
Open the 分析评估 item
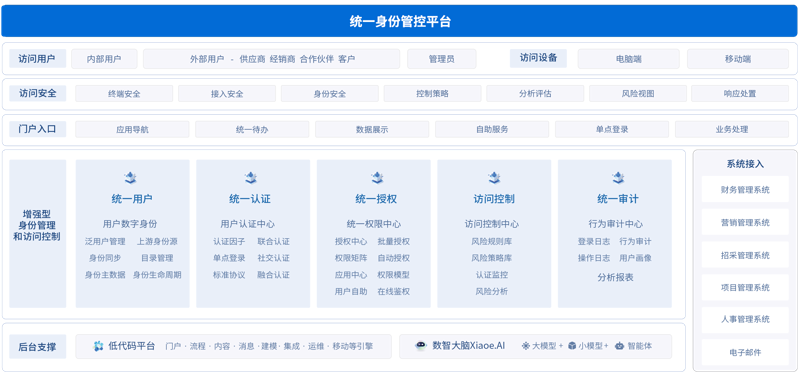tap(535, 93)
